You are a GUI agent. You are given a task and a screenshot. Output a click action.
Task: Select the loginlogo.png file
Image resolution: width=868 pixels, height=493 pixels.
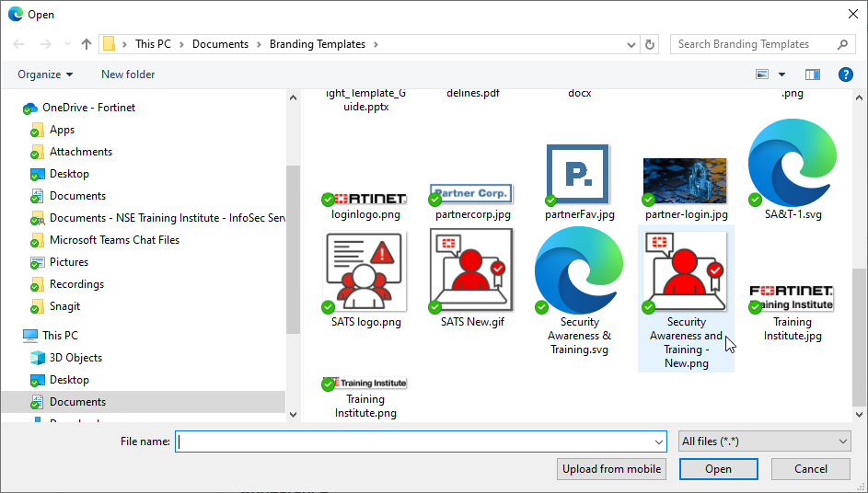[365, 205]
